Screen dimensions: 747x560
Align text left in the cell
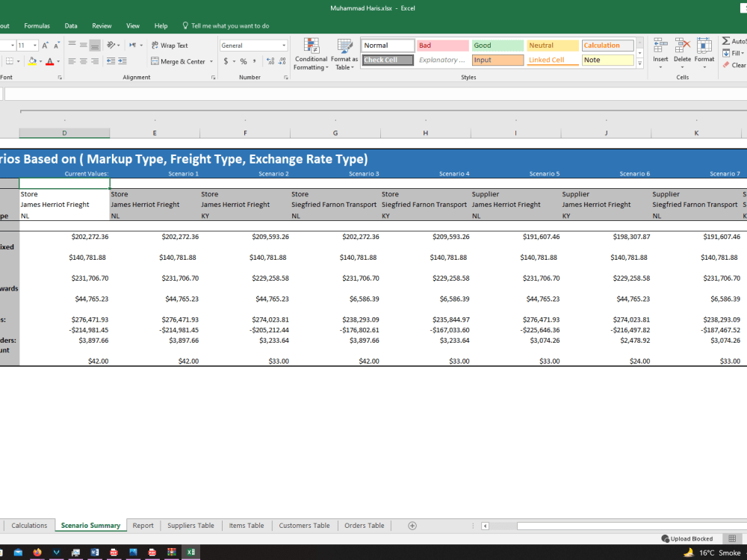(72, 61)
